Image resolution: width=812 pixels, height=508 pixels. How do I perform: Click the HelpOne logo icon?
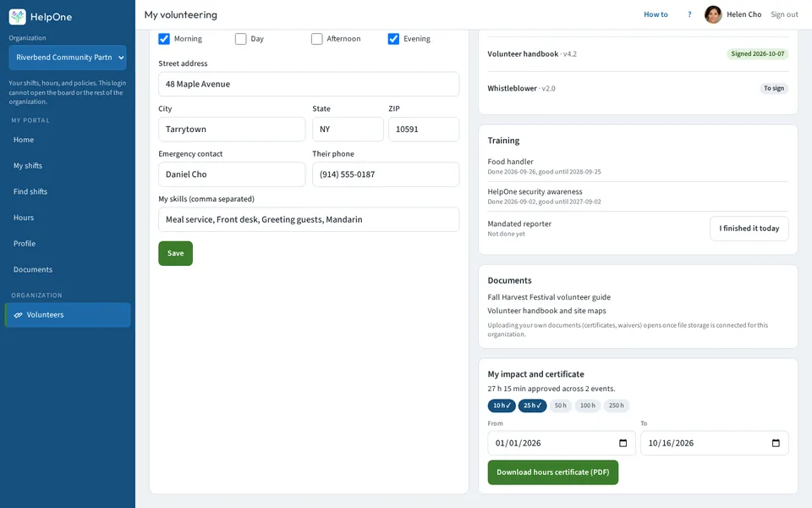point(17,17)
